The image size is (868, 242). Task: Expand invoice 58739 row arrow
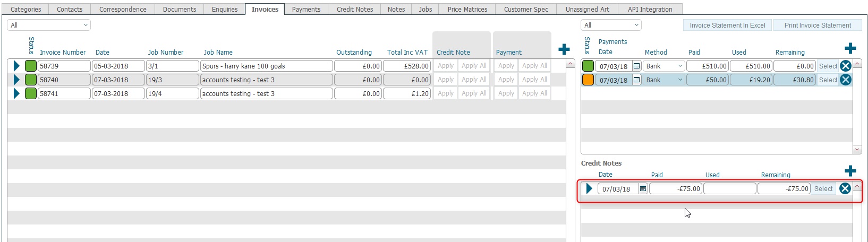[16, 66]
